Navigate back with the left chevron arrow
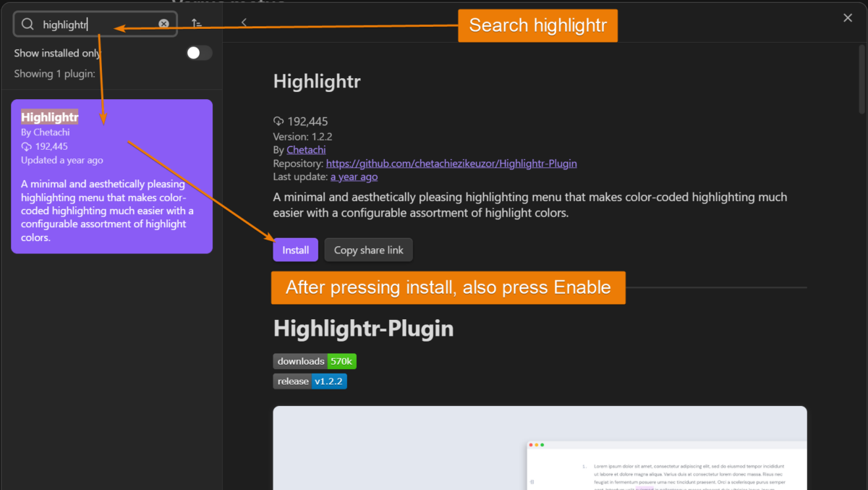Image resolution: width=868 pixels, height=490 pixels. click(x=243, y=22)
